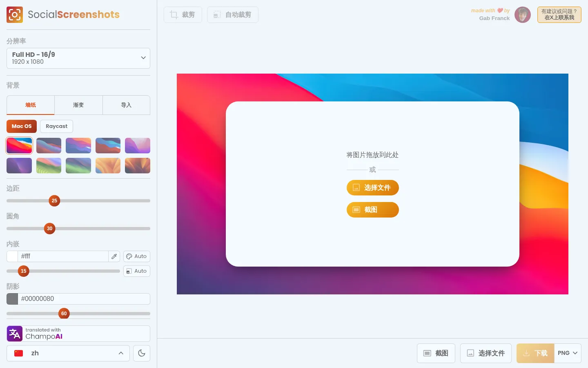Click the palette Auto color button
Image resolution: width=588 pixels, height=368 pixels.
[137, 256]
